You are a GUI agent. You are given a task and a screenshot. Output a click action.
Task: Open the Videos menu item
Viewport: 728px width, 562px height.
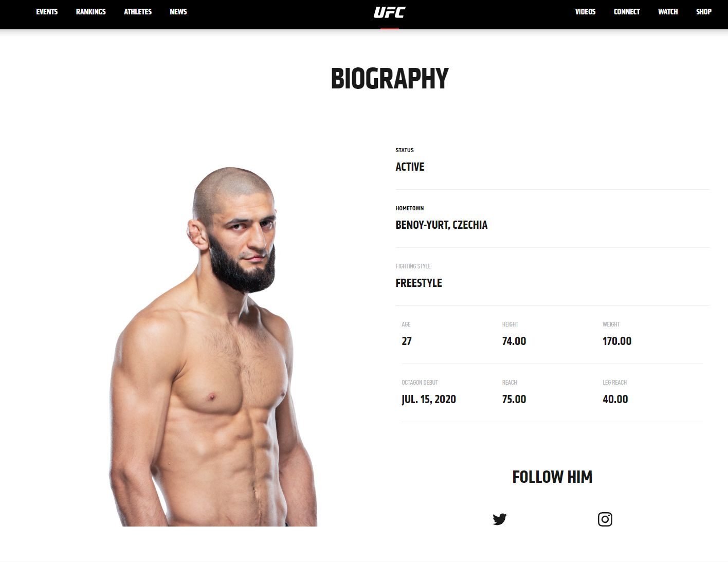click(x=585, y=11)
